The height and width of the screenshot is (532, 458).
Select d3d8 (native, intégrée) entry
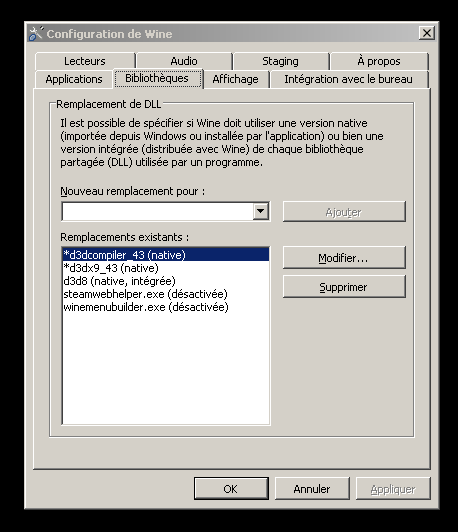(x=166, y=281)
